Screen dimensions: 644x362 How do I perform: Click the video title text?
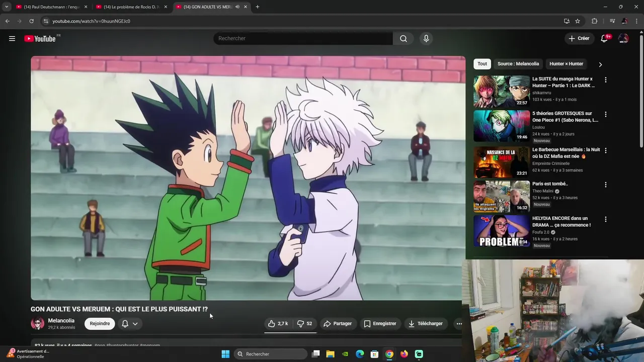[x=119, y=309]
